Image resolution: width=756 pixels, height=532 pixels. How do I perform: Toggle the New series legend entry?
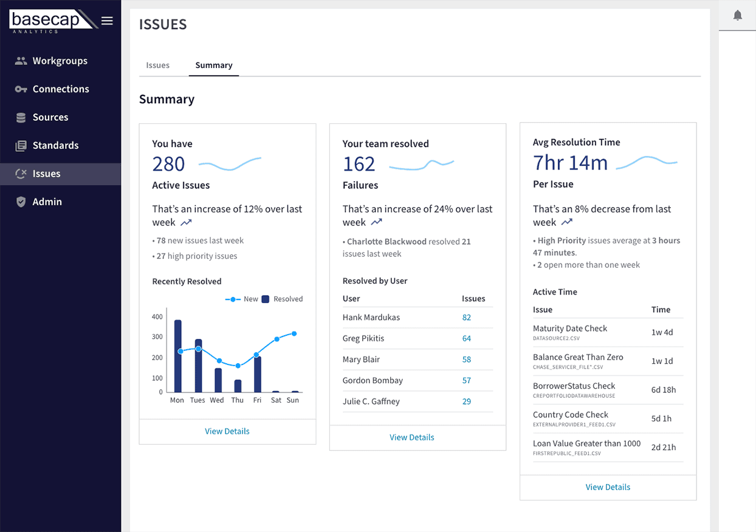click(x=242, y=299)
